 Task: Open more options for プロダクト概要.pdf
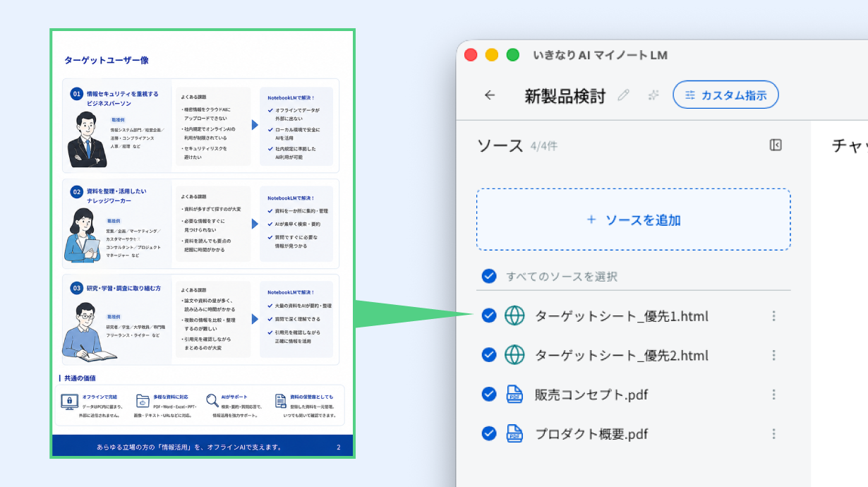[774, 434]
